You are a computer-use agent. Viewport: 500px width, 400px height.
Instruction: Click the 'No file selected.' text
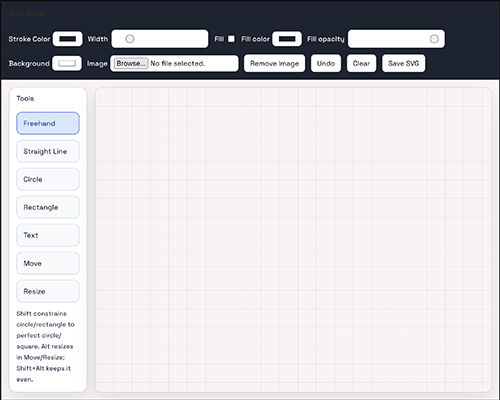coord(178,63)
